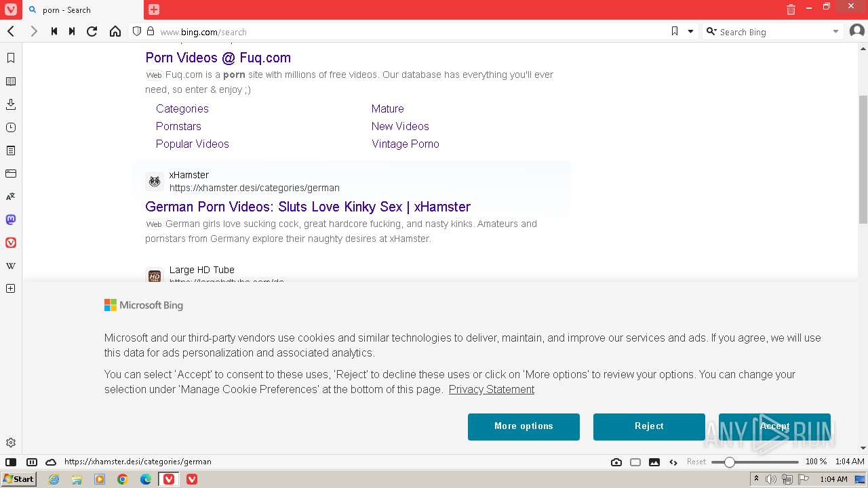Open the Privacy Statement link
Screen dimensions: 868x488
[x=492, y=389]
